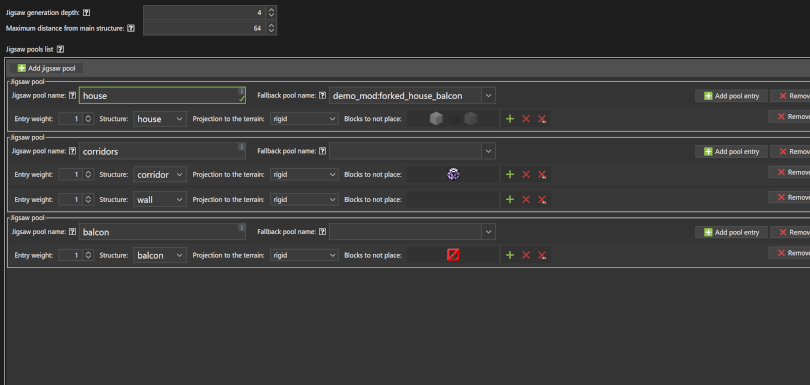Click the Entry weight spinner arrows in corridor row
The width and height of the screenshot is (810, 385).
89,175
